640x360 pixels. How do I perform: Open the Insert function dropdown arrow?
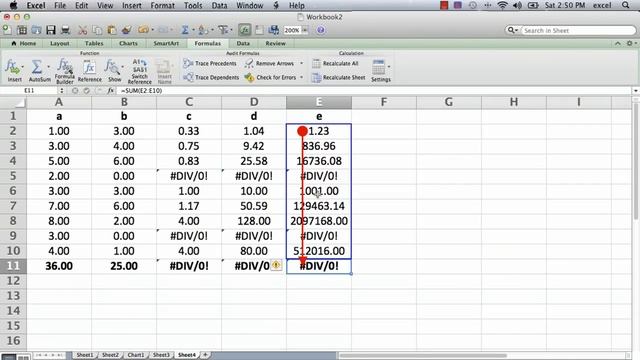tap(22, 67)
